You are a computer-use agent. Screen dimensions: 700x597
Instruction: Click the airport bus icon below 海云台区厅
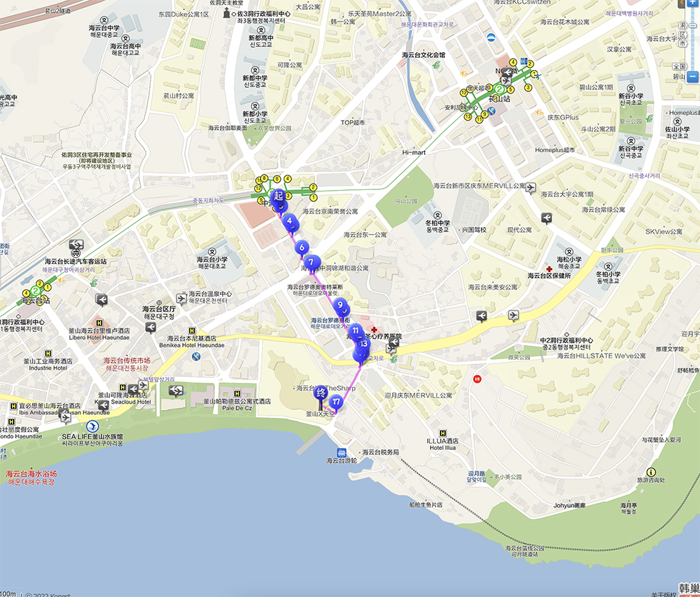[151, 328]
